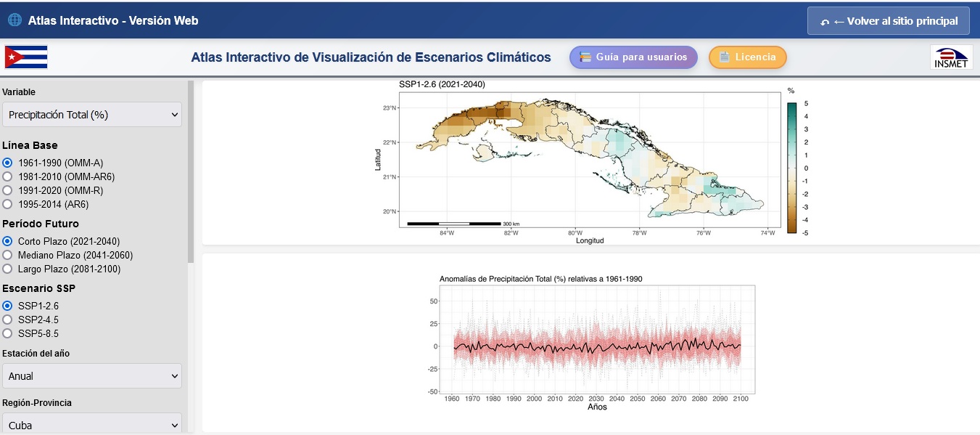Click the book icon on Guía para usuarios
The width and height of the screenshot is (980, 435).
(585, 57)
